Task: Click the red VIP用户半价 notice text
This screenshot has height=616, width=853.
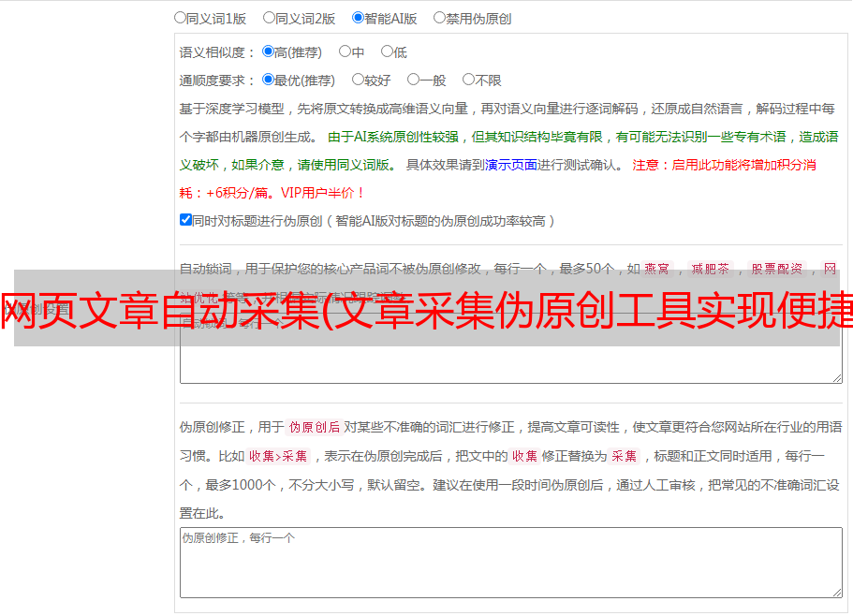Action: [x=322, y=193]
